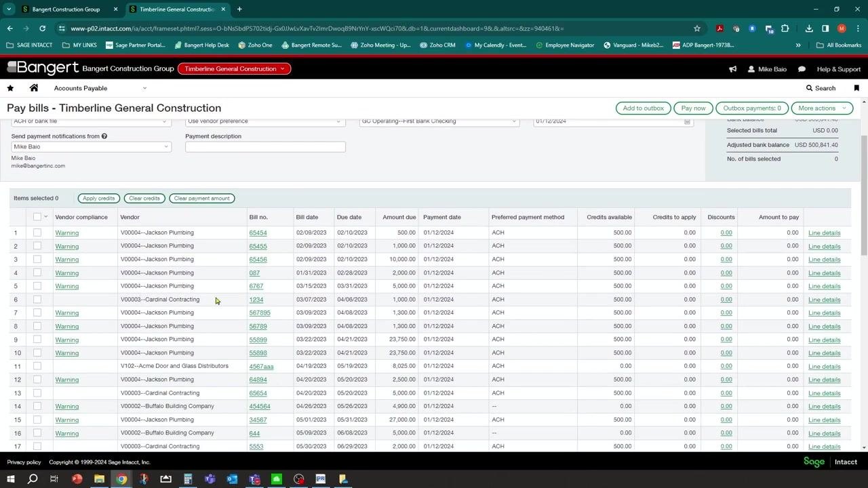This screenshot has width=868, height=488.
Task: Click the Payment description field
Action: coord(265,147)
